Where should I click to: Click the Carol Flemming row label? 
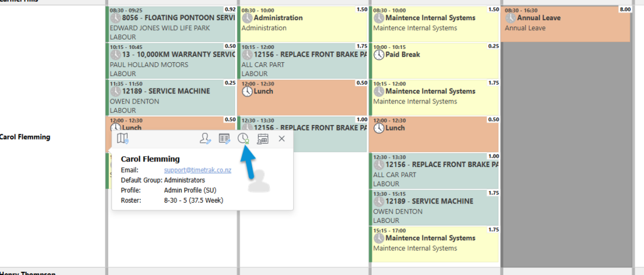point(26,137)
